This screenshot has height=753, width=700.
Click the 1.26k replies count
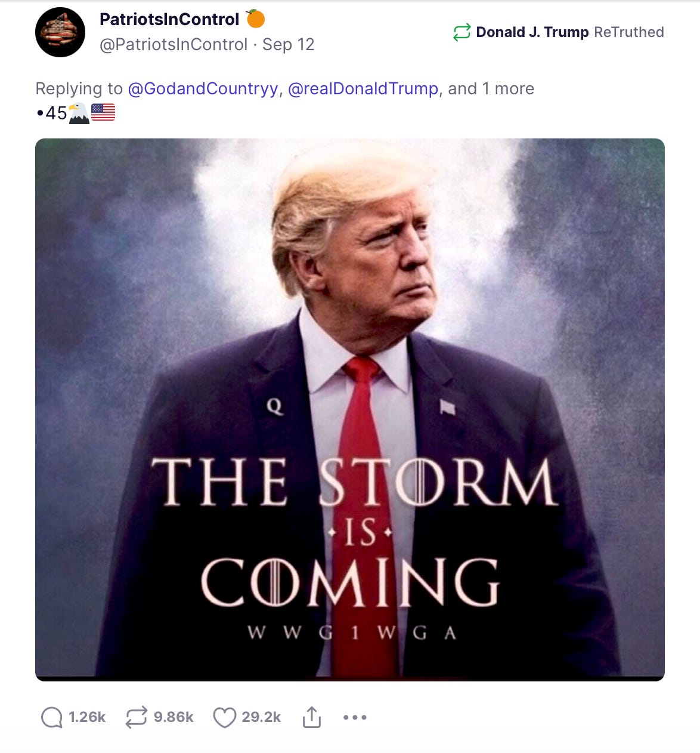click(87, 717)
